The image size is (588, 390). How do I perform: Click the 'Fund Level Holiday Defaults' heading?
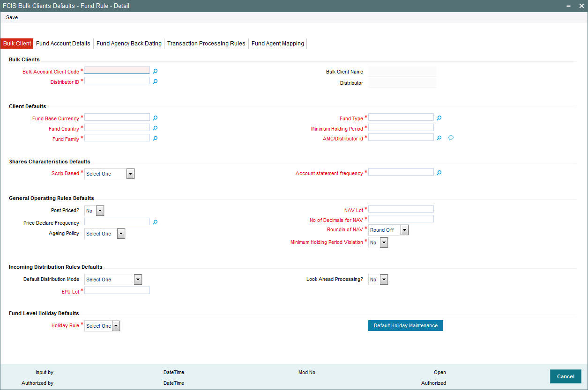coord(44,313)
